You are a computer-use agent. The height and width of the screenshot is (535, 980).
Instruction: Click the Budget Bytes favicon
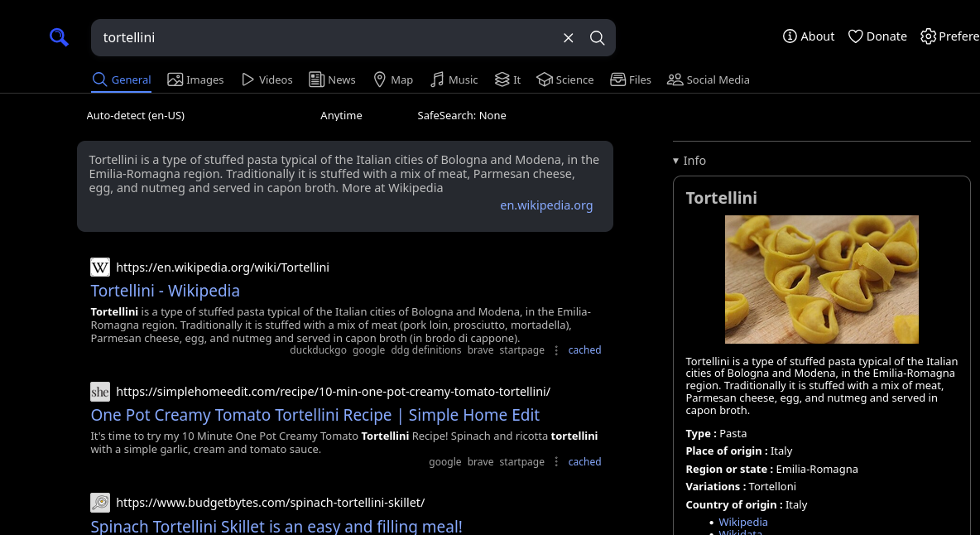[x=100, y=503]
